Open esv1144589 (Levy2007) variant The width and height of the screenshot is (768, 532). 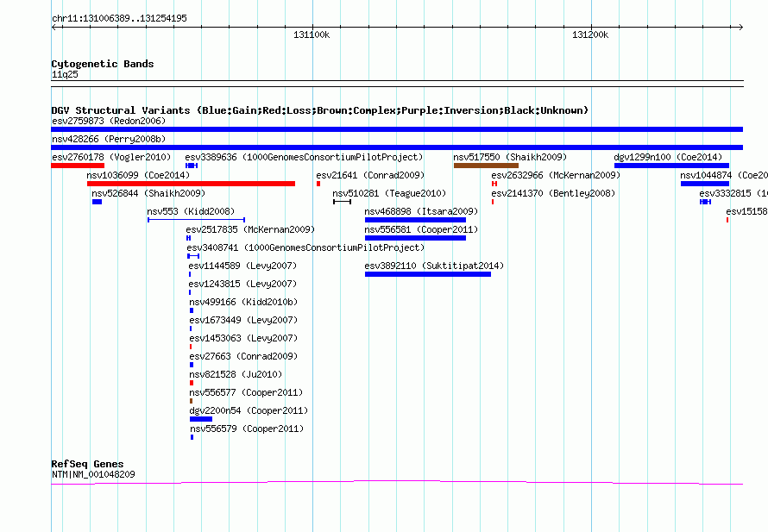coord(242,266)
